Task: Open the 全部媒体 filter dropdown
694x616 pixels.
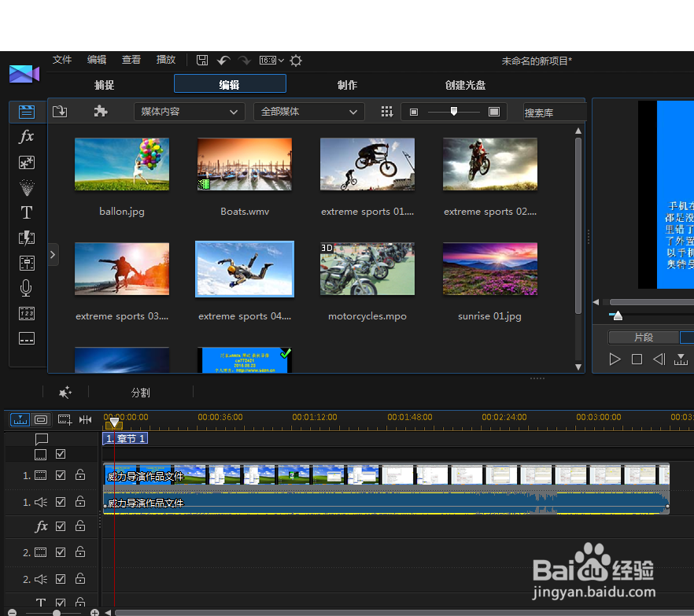Action: click(309, 112)
